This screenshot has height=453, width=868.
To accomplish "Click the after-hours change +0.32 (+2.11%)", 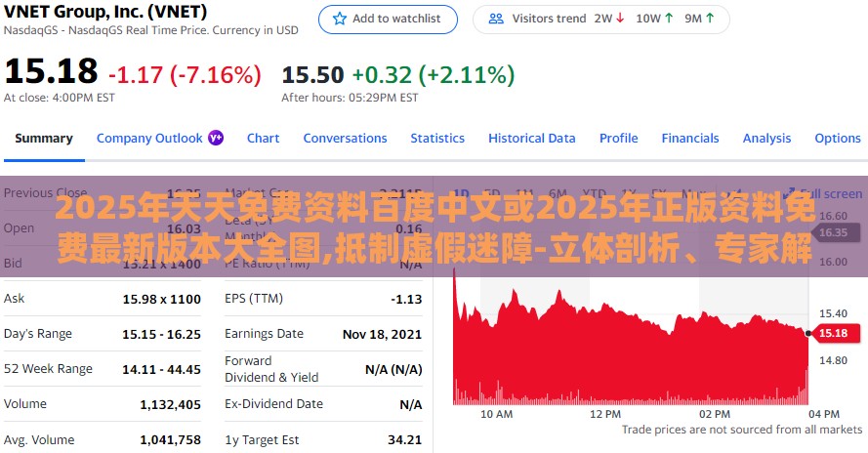I will pyautogui.click(x=434, y=75).
